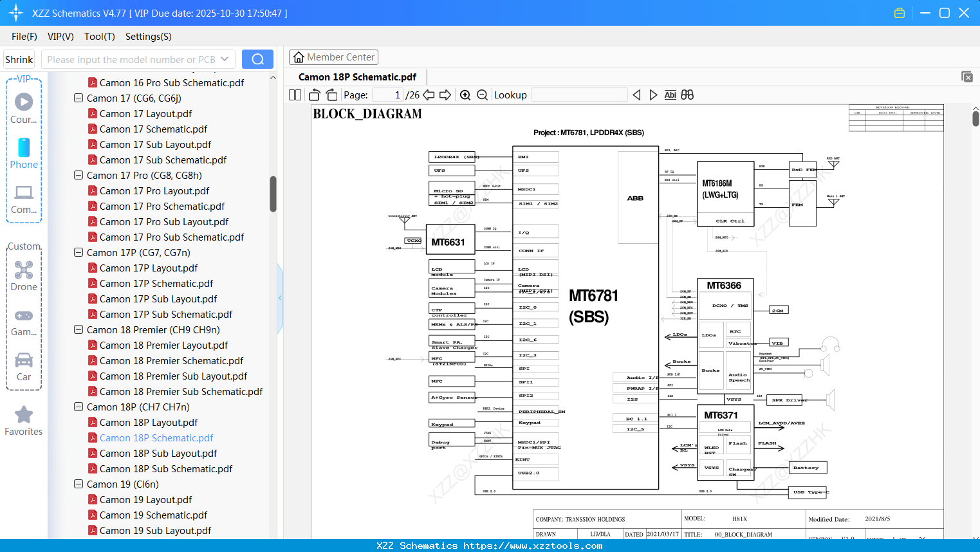Toggle whole-word matching with the Abi icon
The width and height of the screenshot is (980, 552).
[x=670, y=95]
